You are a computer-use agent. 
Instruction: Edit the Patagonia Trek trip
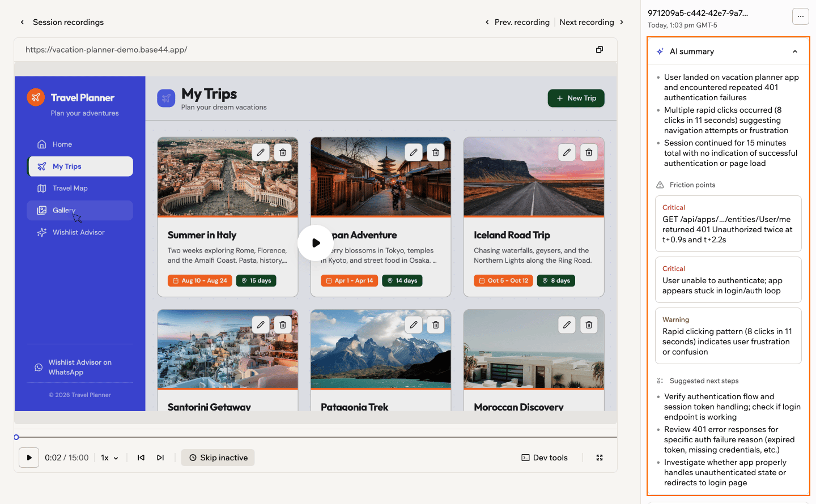[x=414, y=325]
